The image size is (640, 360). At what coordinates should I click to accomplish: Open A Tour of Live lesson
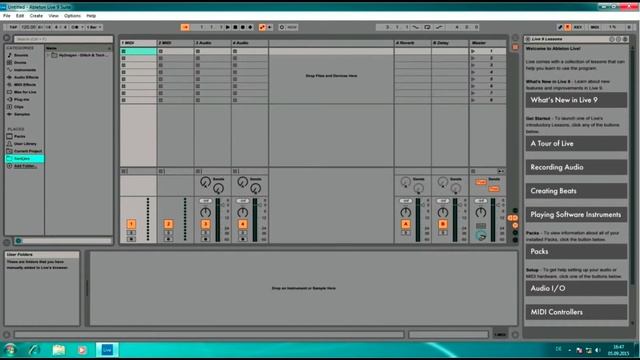(576, 144)
